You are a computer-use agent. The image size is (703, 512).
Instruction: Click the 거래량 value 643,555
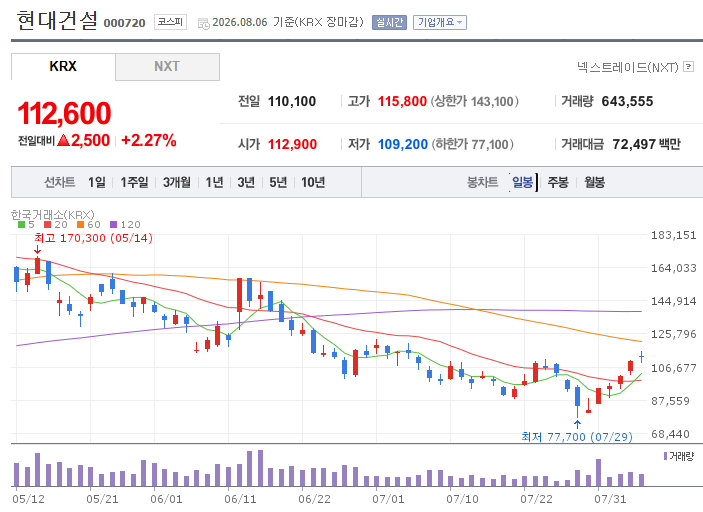point(627,101)
